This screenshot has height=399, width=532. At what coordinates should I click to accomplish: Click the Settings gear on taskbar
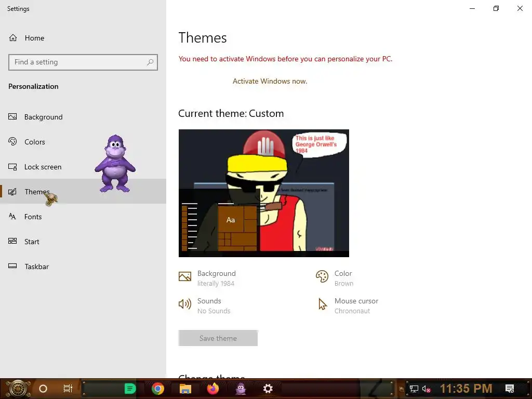[268, 389]
